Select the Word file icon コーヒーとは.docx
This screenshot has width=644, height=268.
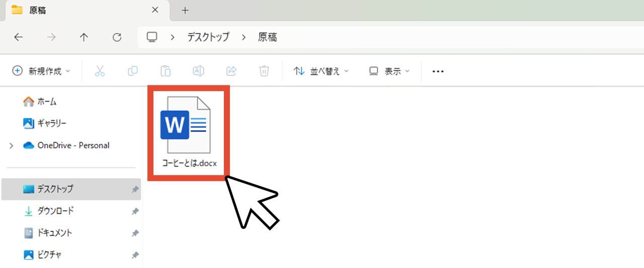(x=185, y=125)
